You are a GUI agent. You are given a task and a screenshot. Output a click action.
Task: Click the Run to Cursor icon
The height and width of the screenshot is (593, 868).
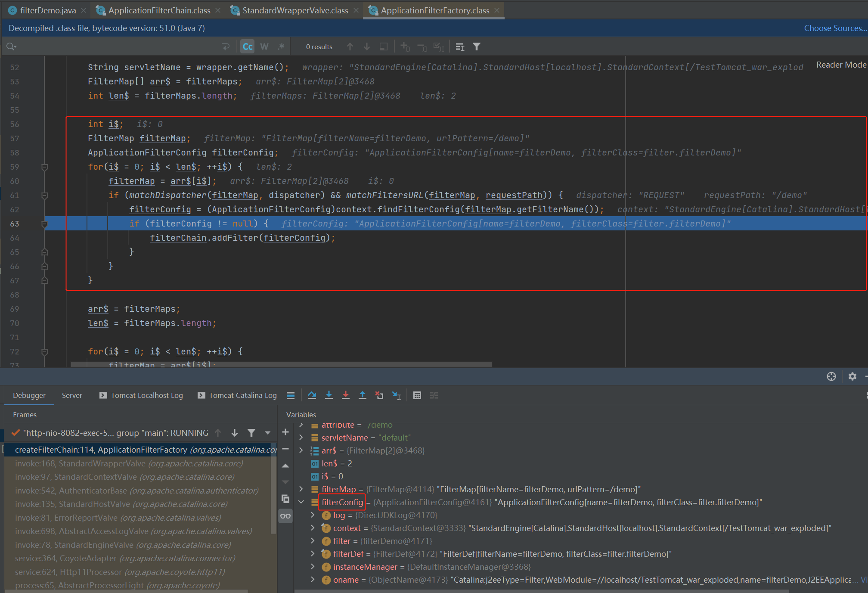coord(397,395)
